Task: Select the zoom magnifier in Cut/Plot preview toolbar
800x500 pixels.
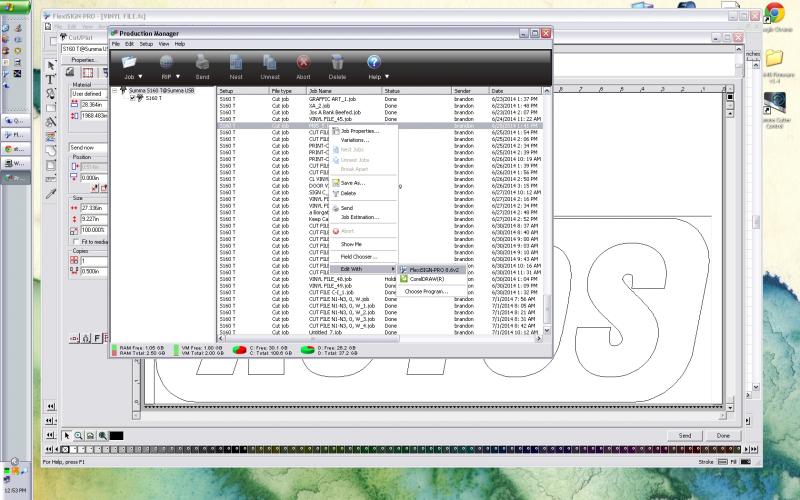Action: (x=79, y=435)
